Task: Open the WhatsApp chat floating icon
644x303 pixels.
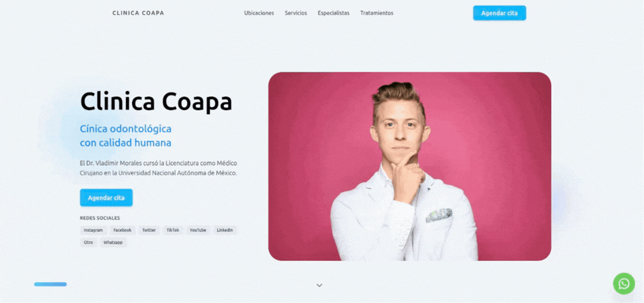Action: (624, 284)
